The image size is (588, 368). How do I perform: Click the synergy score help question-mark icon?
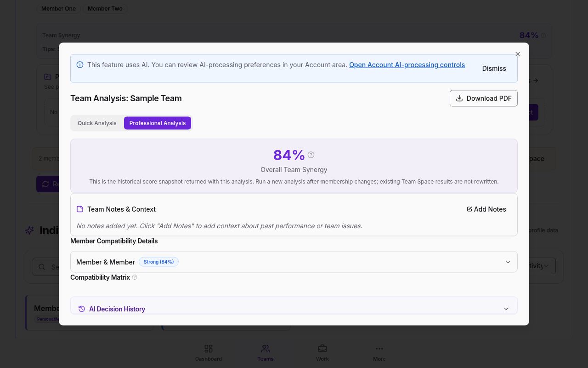[311, 155]
